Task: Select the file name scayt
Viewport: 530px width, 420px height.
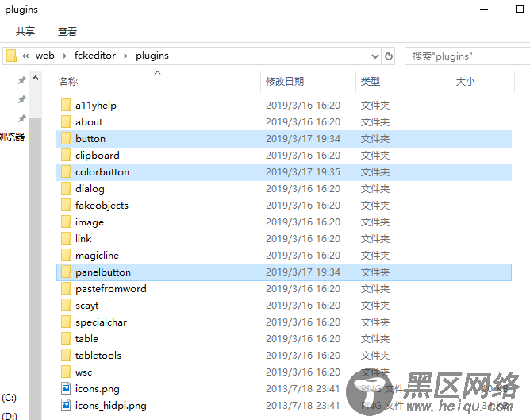Action: (x=86, y=306)
